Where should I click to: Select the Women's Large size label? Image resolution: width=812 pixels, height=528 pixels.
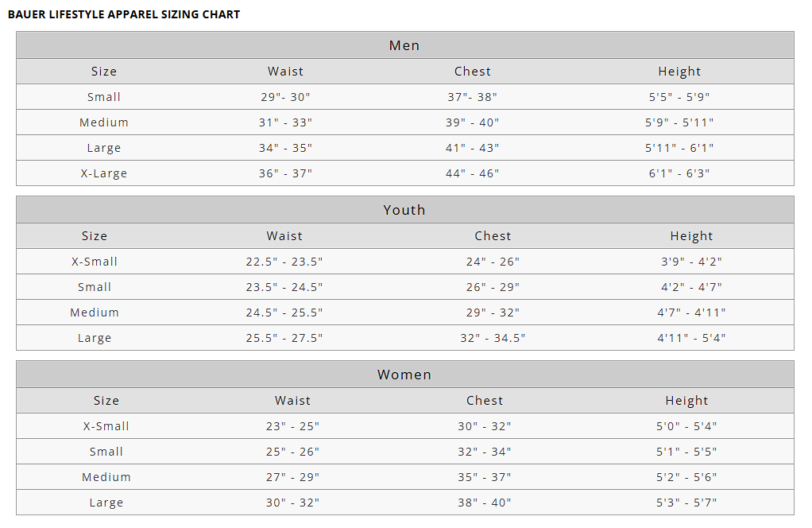[x=106, y=503]
